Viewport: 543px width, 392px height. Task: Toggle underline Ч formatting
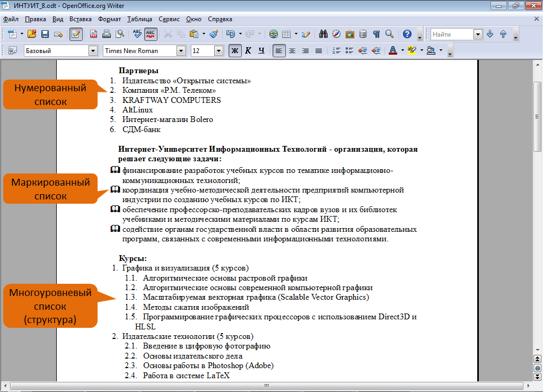coord(261,50)
